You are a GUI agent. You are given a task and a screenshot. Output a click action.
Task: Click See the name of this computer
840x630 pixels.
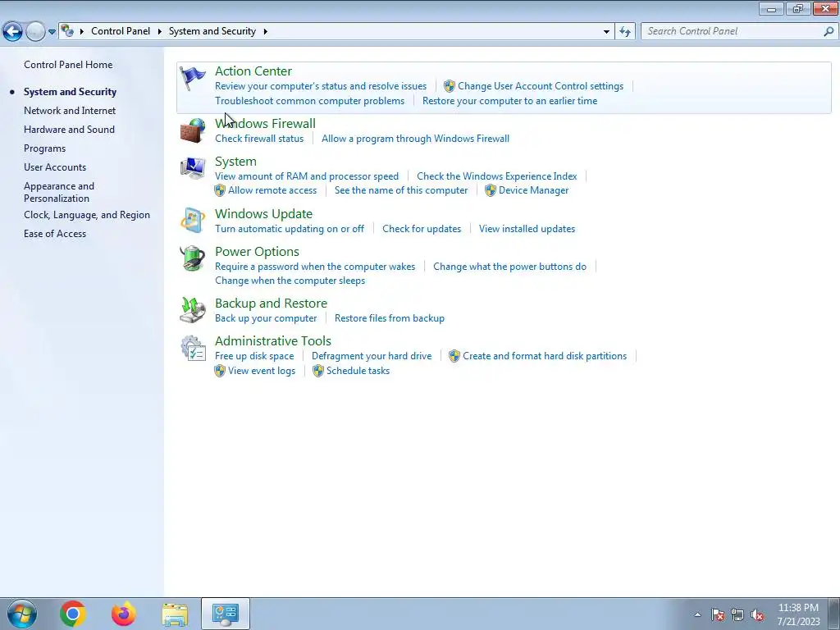coord(401,190)
